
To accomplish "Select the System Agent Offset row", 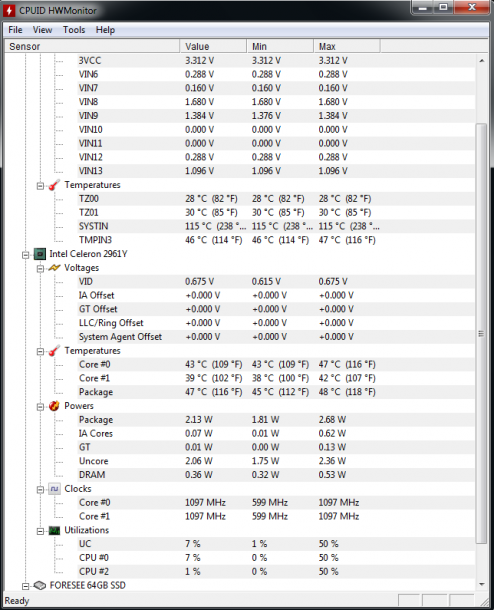I will pos(276,337).
